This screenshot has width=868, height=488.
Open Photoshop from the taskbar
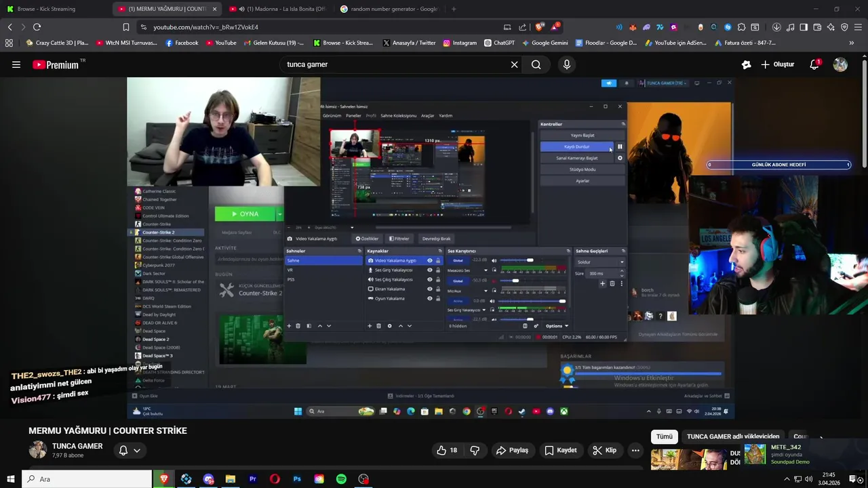tap(297, 479)
